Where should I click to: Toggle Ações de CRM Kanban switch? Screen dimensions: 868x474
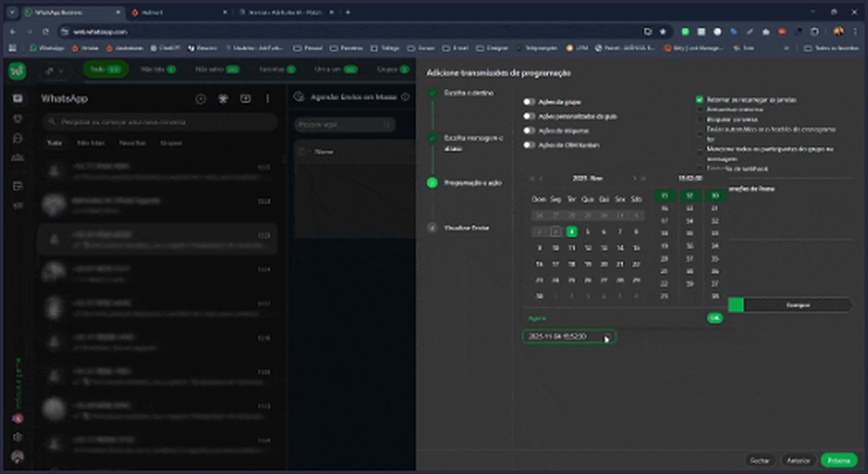[529, 145]
